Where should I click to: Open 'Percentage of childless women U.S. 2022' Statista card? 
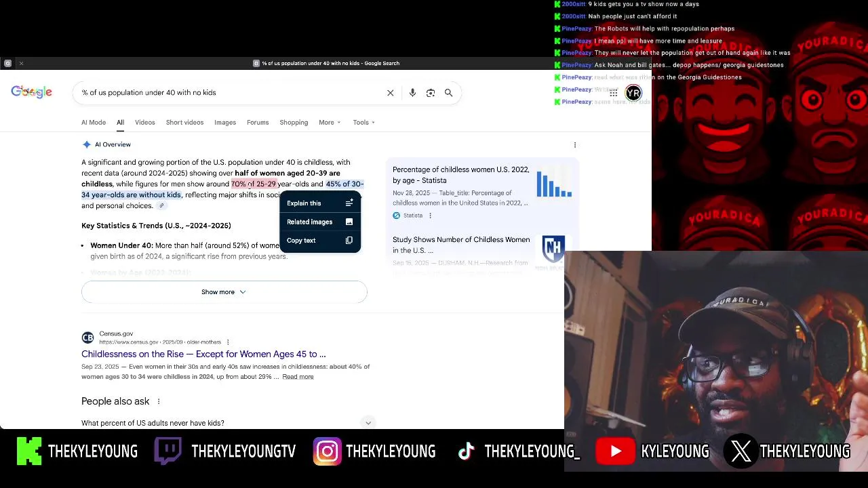pos(461,175)
